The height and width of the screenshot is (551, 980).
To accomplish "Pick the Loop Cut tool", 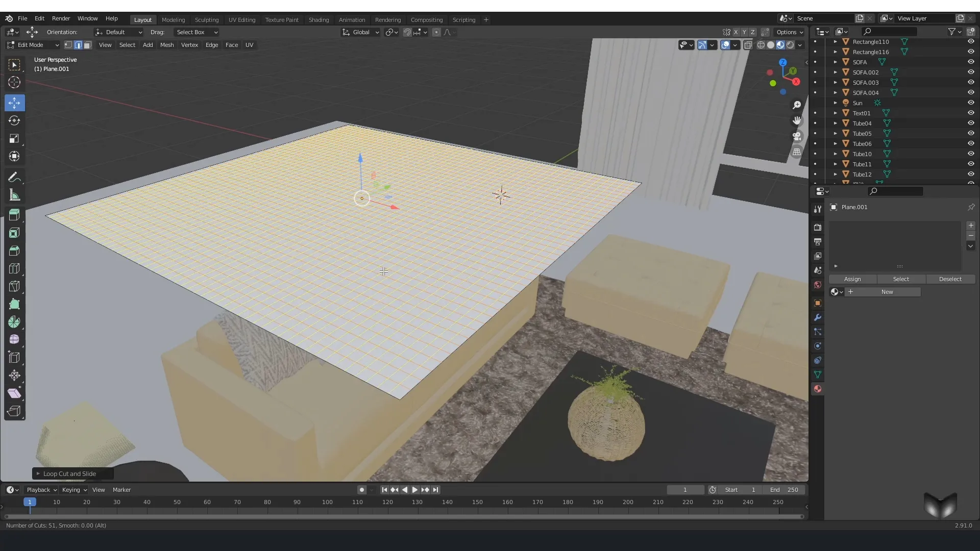I will 14,268.
